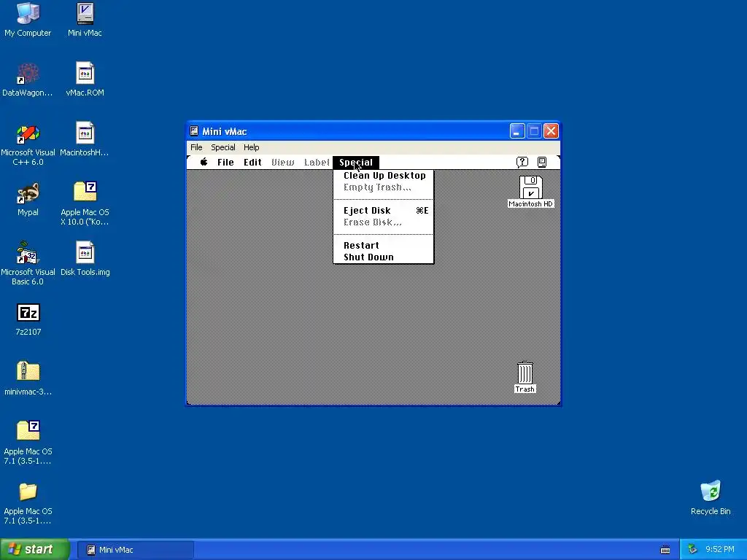Open the Application menu icon in Mac menubar

542,163
